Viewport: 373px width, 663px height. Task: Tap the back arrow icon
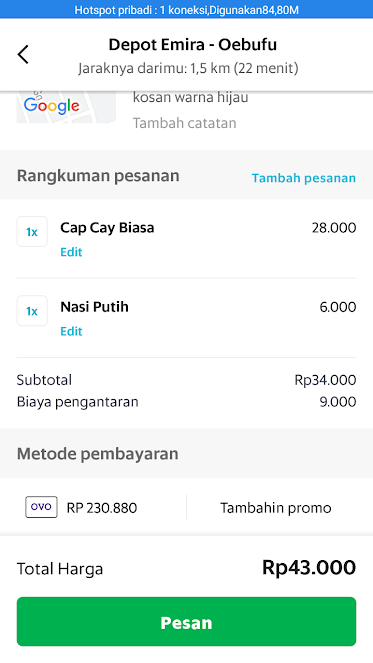23,55
